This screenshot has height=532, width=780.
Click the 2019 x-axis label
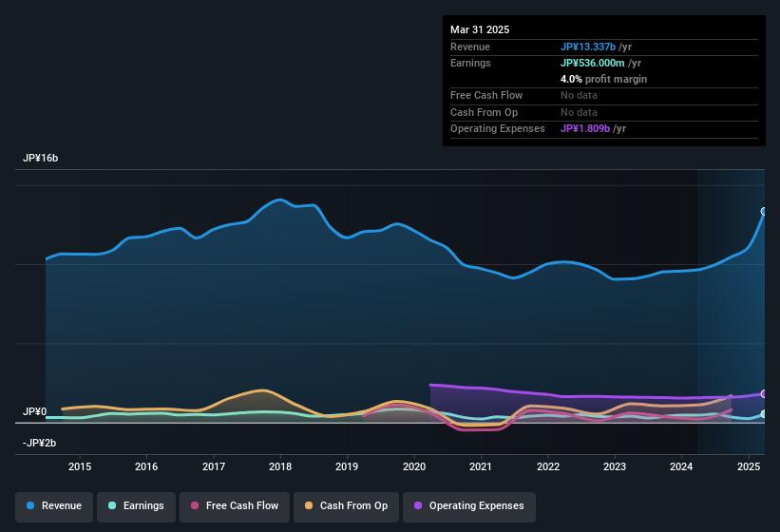tap(347, 466)
